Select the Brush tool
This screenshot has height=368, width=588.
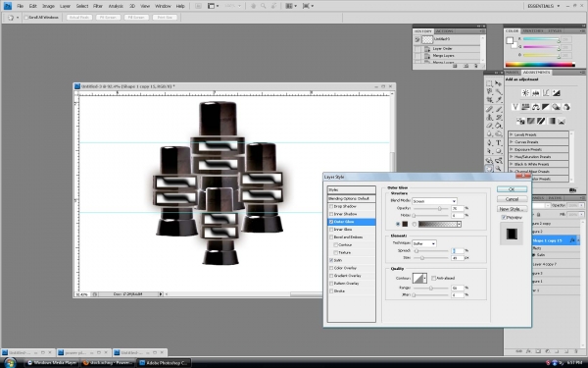pyautogui.click(x=499, y=109)
